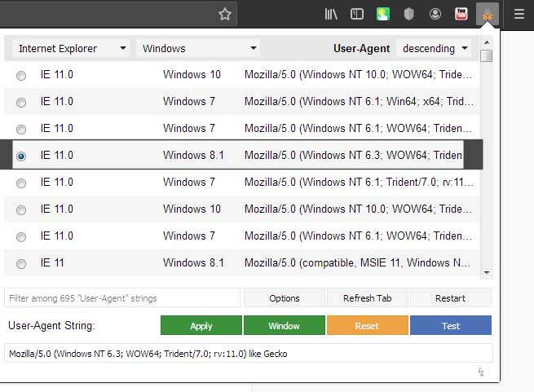Open the descending sort order dropdown
Image resolution: width=534 pixels, height=392 pixels.
tap(435, 48)
